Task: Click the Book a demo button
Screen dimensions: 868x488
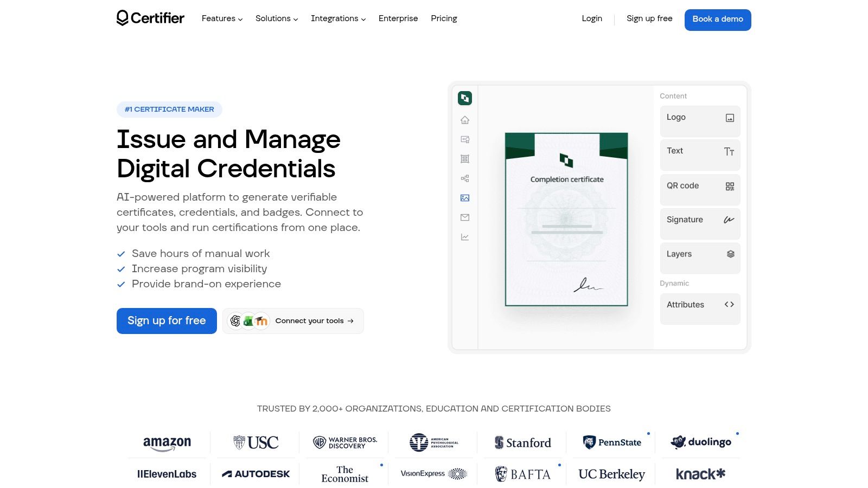Action: (718, 20)
